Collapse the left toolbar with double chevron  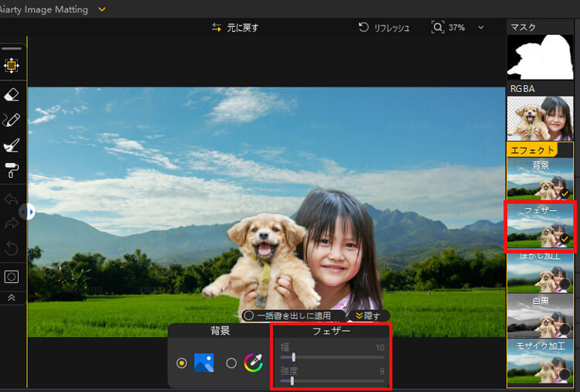[x=12, y=298]
